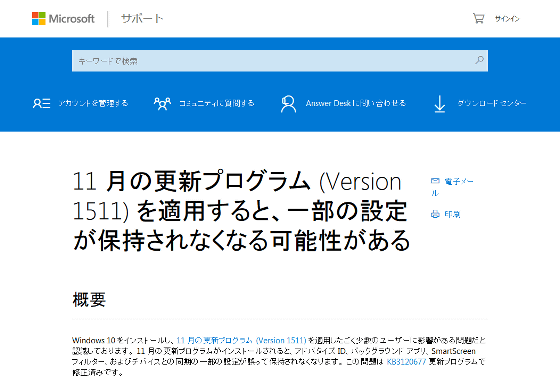Click the community people icon
Screen dimensions: 560x385
pyautogui.click(x=162, y=104)
